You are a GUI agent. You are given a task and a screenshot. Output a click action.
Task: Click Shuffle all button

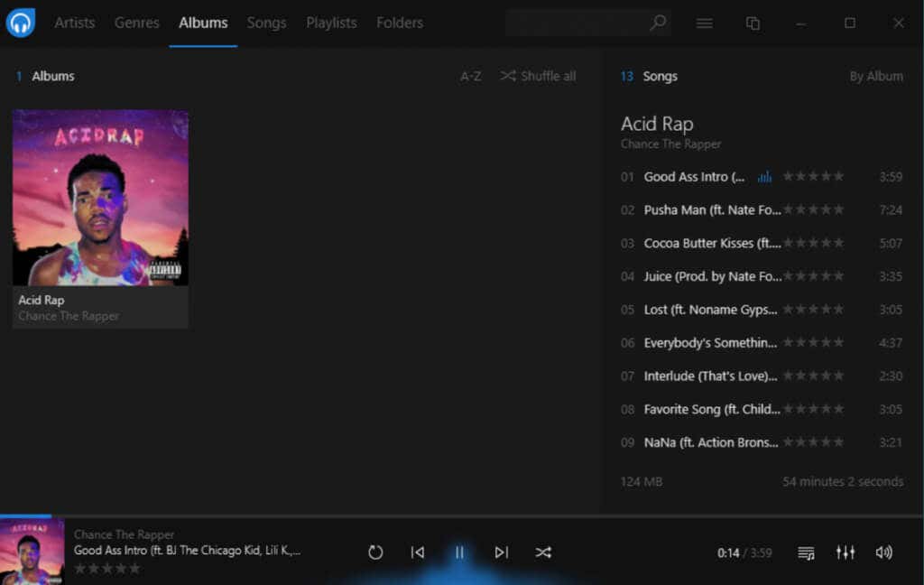coord(538,76)
